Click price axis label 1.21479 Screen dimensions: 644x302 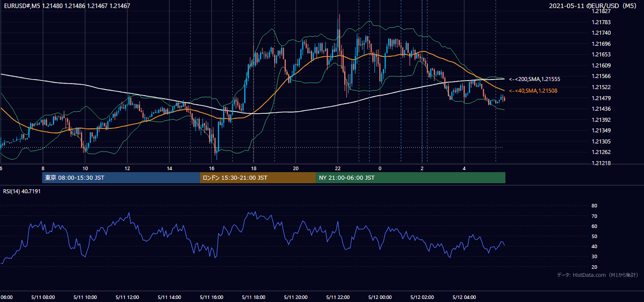click(601, 98)
